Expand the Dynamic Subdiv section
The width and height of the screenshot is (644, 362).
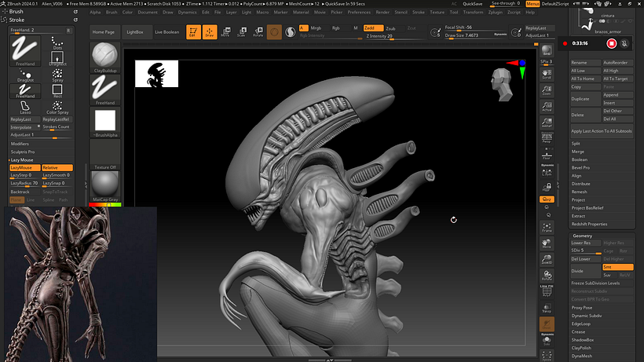(587, 316)
